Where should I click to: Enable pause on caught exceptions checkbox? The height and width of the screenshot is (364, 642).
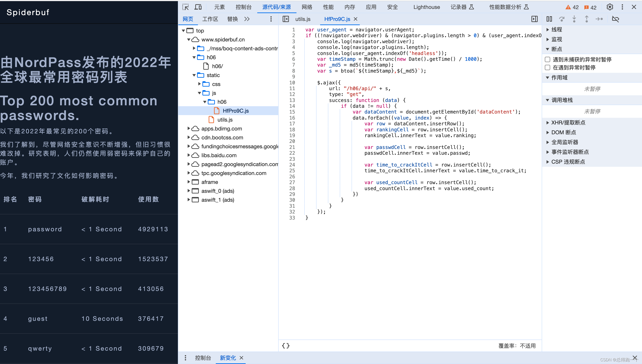tap(548, 67)
